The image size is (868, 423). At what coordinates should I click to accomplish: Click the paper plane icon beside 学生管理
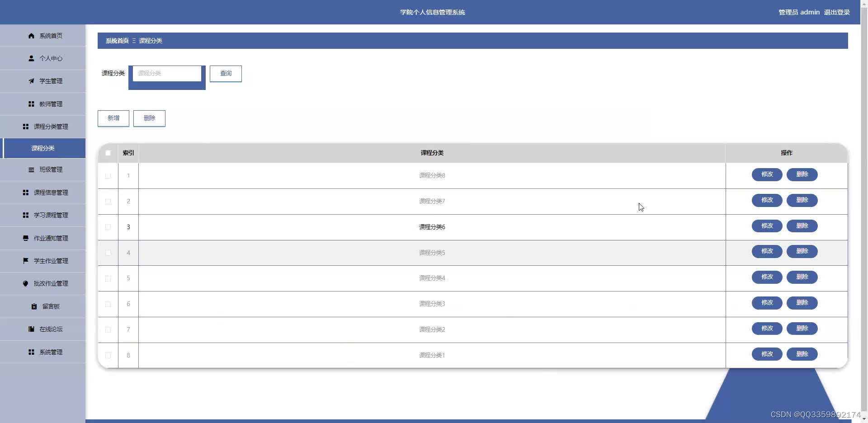(x=31, y=81)
